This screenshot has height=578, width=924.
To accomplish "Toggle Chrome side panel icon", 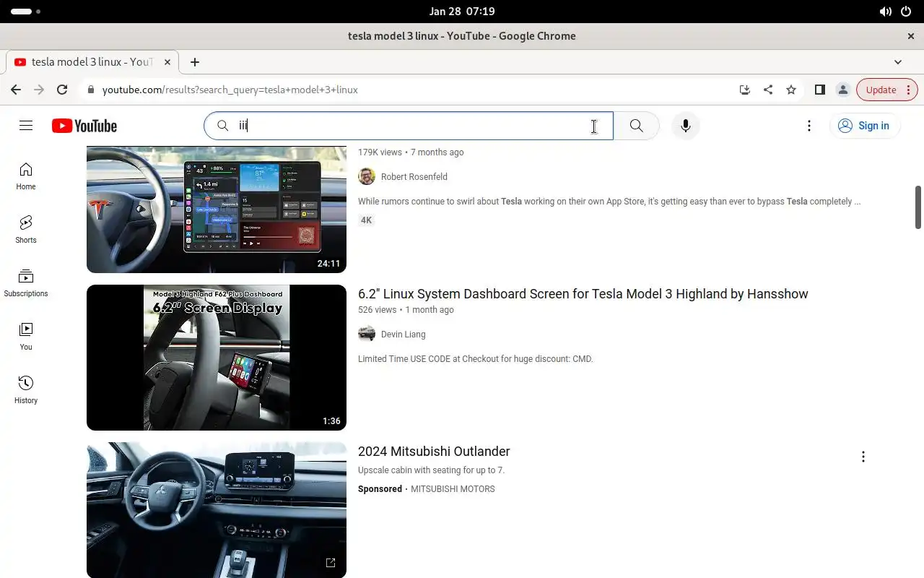I will 820,90.
